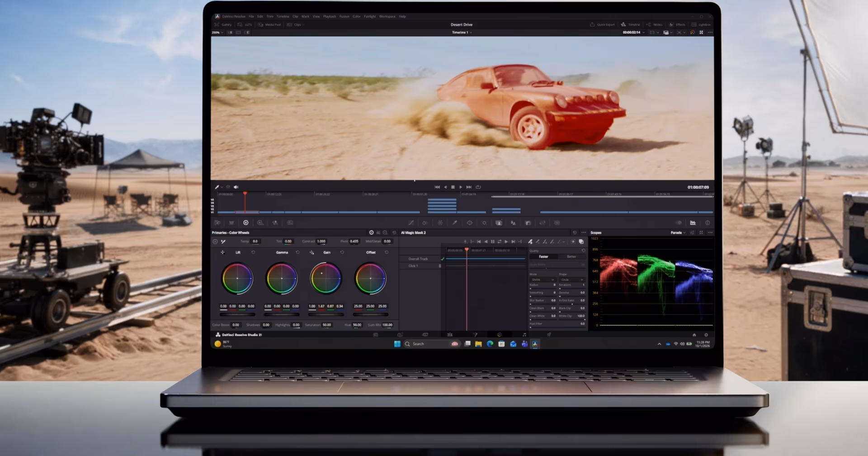Screen dimensions: 868x456
Task: Select the Color Wheels palette icon
Action: [246, 223]
